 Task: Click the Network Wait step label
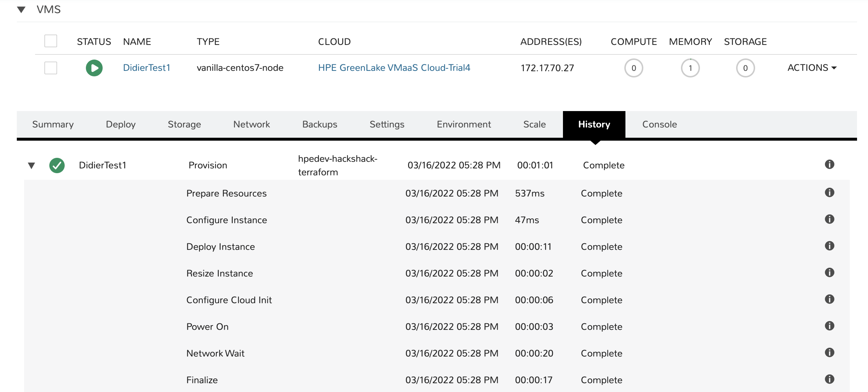coord(216,354)
